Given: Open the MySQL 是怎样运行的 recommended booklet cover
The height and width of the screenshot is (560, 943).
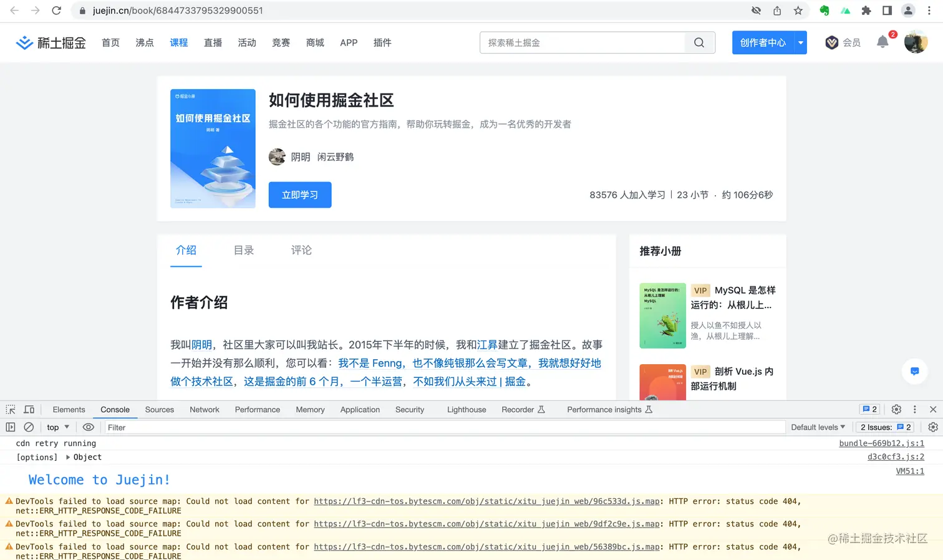Looking at the screenshot, I should point(663,316).
